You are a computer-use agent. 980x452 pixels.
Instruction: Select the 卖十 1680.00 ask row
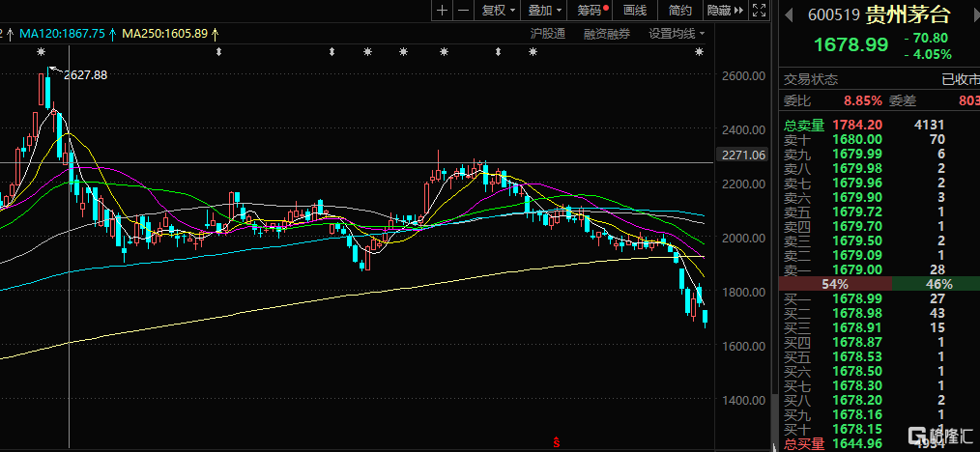coord(879,139)
